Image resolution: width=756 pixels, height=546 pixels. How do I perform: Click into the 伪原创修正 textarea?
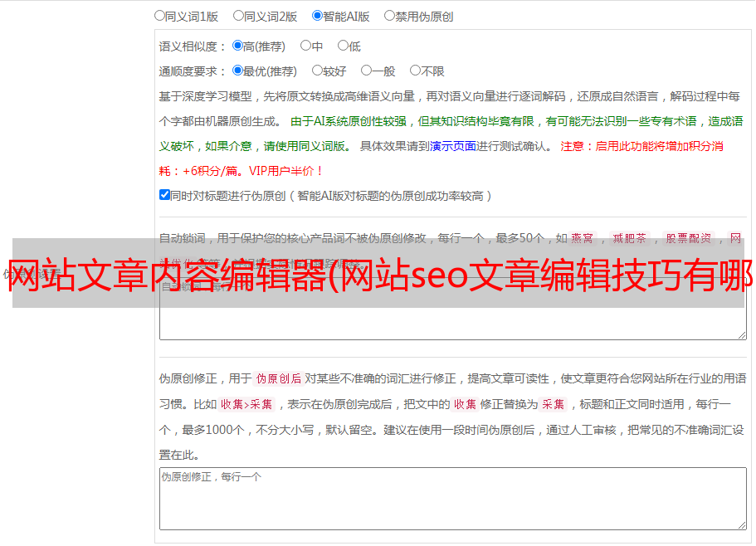(453, 499)
